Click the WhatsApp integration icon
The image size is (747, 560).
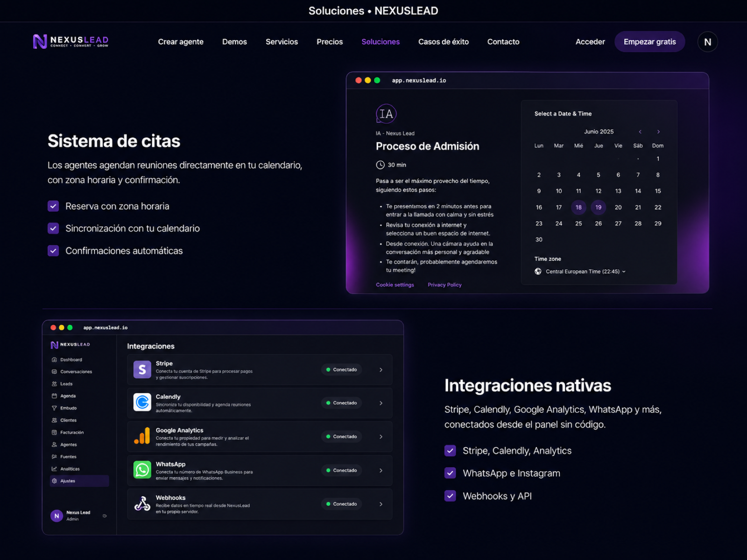click(x=142, y=469)
